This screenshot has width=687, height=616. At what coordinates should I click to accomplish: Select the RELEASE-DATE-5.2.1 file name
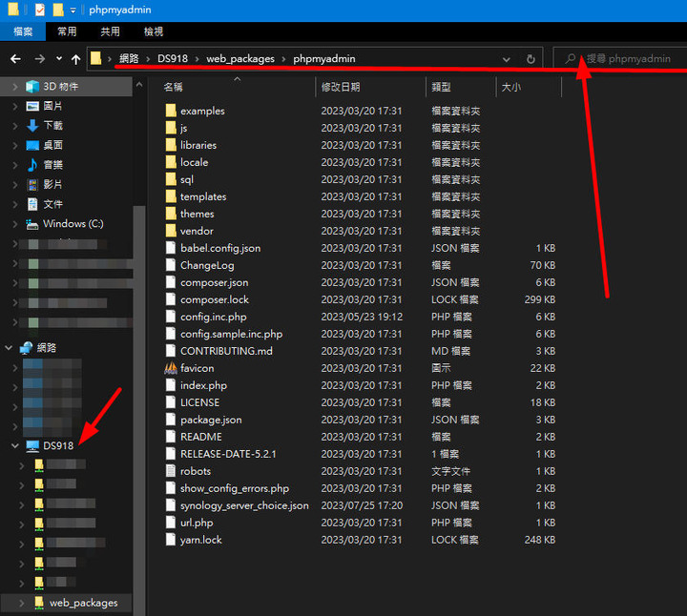228,454
